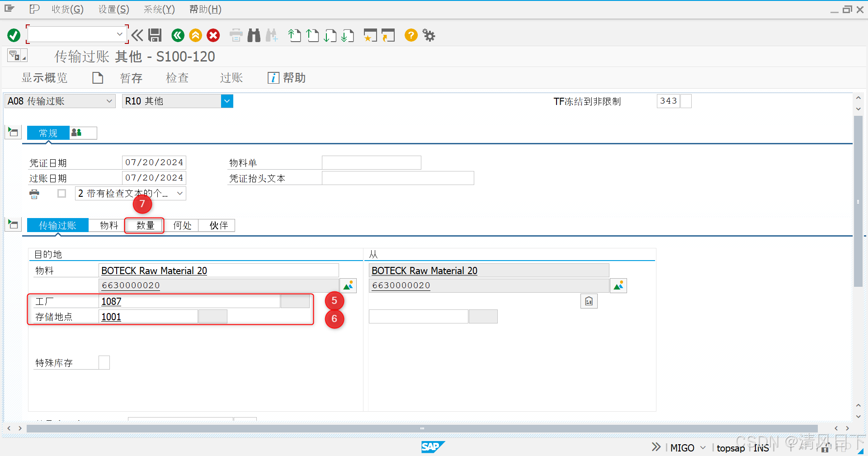Click the yellow Help question mark icon

point(411,35)
